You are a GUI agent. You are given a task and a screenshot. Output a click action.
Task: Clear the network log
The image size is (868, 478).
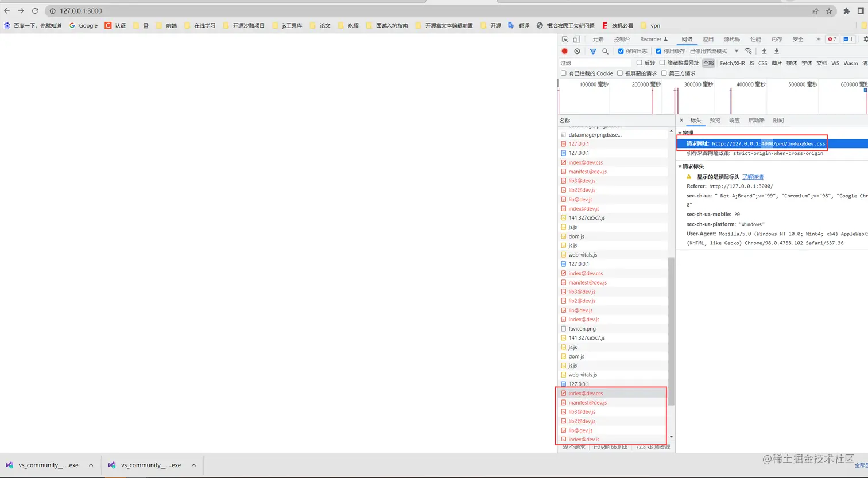pyautogui.click(x=577, y=51)
